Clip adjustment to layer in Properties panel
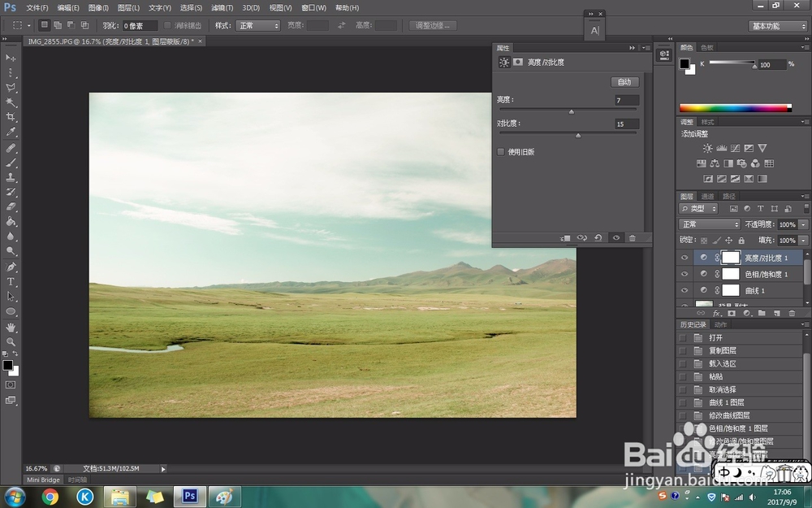The width and height of the screenshot is (812, 508). [x=565, y=238]
